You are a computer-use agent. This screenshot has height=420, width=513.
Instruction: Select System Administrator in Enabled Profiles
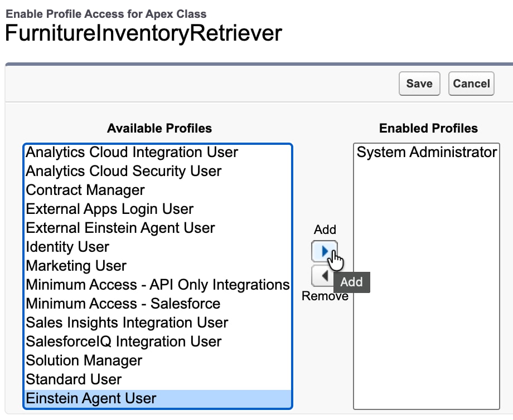click(x=427, y=152)
